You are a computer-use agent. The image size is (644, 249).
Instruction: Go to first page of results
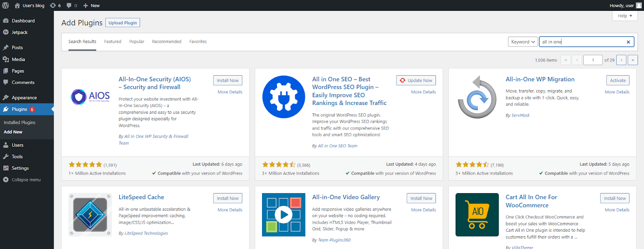[x=566, y=60]
